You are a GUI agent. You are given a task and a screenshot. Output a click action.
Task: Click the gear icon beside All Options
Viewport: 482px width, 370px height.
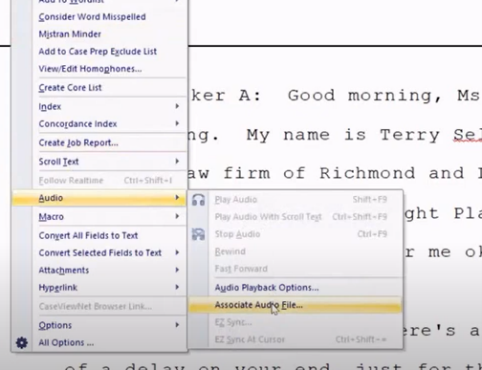pos(22,343)
